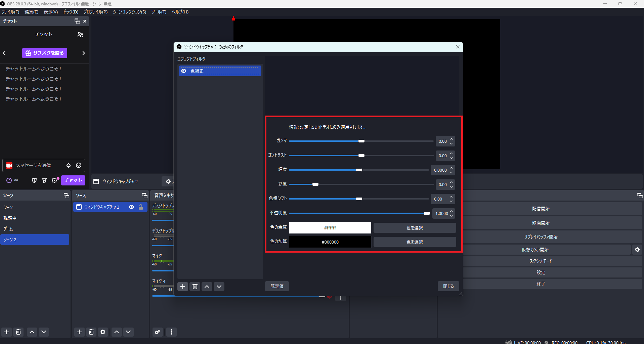This screenshot has width=644, height=344.
Task: Move scene down in the scenes list
Action: (44, 332)
